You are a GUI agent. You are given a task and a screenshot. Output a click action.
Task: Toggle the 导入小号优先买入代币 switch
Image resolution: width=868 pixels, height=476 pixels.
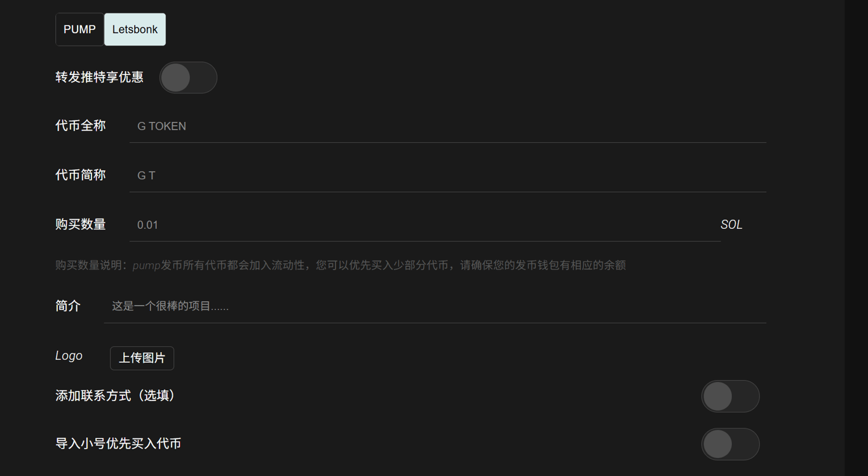point(730,444)
